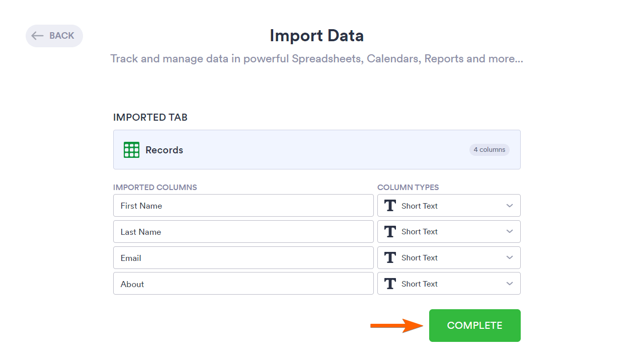Click the back arrow icon

(x=38, y=36)
